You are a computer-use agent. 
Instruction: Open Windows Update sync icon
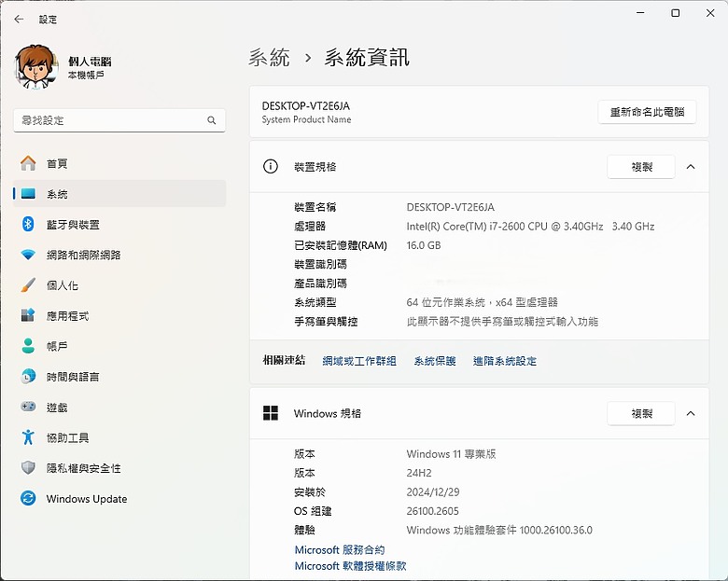28,498
